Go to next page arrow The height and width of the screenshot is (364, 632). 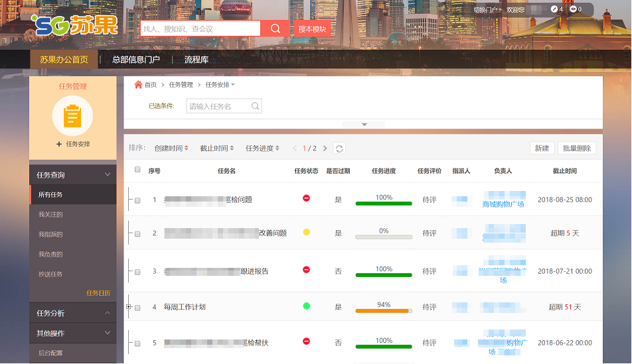325,149
